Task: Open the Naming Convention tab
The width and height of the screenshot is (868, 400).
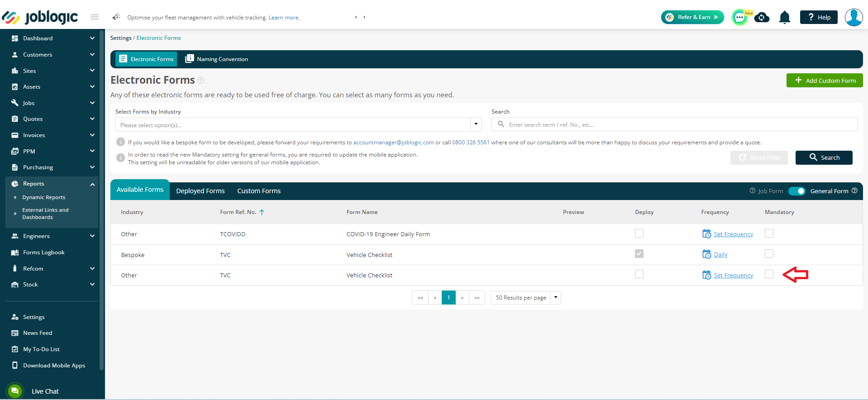Action: coord(217,59)
